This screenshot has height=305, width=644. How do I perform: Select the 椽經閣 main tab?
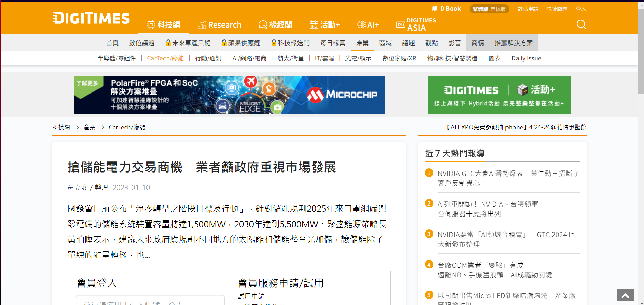click(275, 25)
